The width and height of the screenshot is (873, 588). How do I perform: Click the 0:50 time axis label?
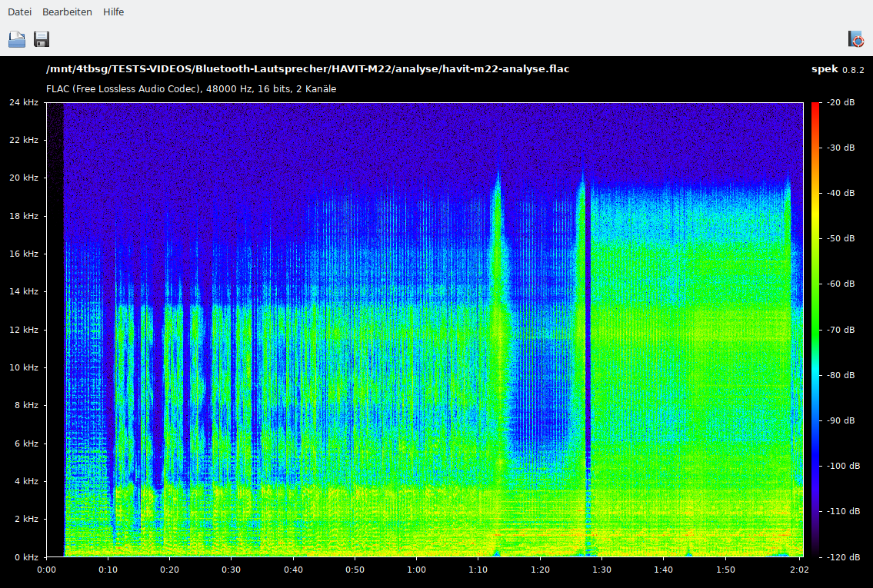click(355, 570)
